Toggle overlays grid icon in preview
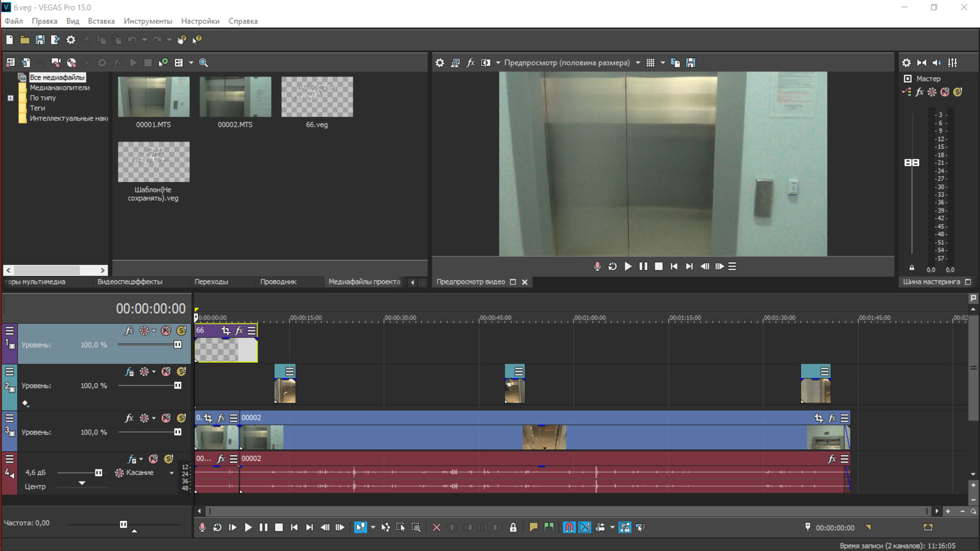This screenshot has width=980, height=551. (650, 63)
